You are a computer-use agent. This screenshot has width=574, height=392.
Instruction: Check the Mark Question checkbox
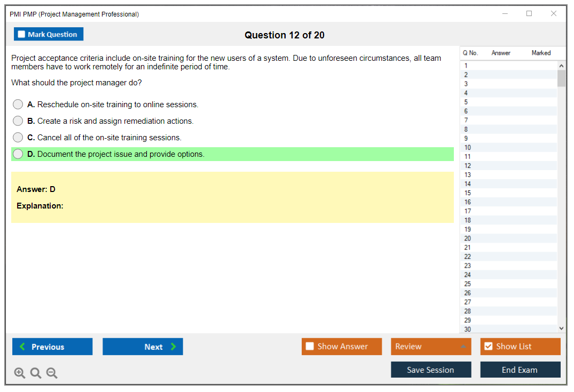tap(21, 35)
